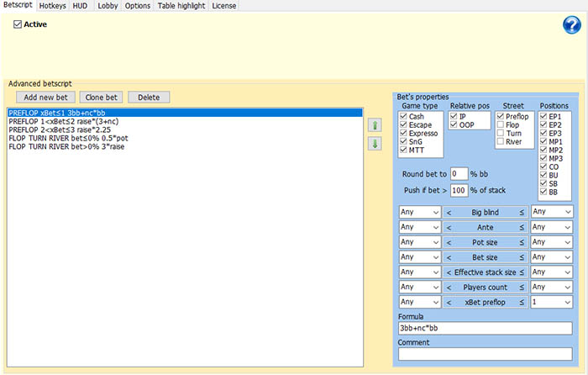Image resolution: width=588 pixels, height=375 pixels.
Task: Go to the HUD tab
Action: (x=81, y=6)
